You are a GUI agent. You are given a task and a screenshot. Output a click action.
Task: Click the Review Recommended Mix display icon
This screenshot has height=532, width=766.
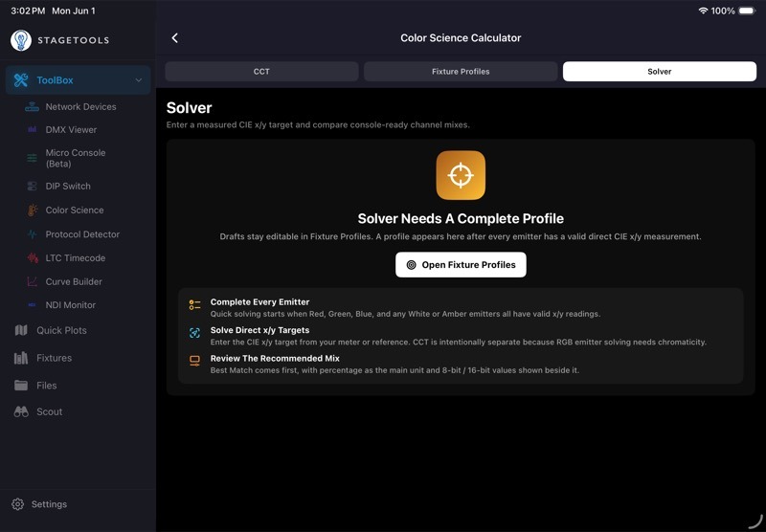point(194,361)
